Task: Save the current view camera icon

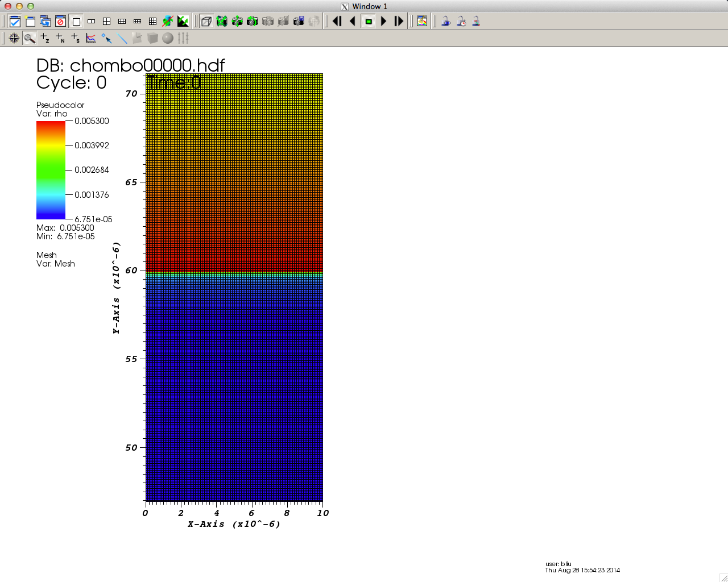Action: [x=299, y=22]
